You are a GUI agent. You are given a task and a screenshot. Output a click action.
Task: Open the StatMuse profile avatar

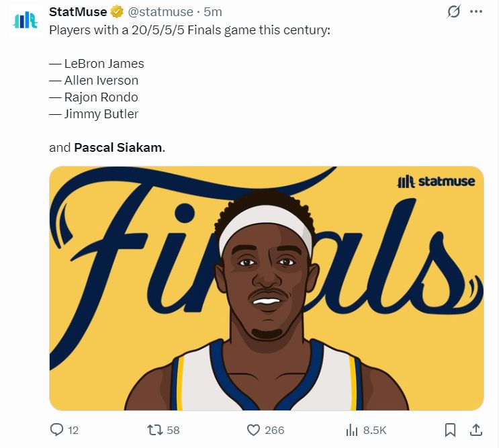coord(26,20)
